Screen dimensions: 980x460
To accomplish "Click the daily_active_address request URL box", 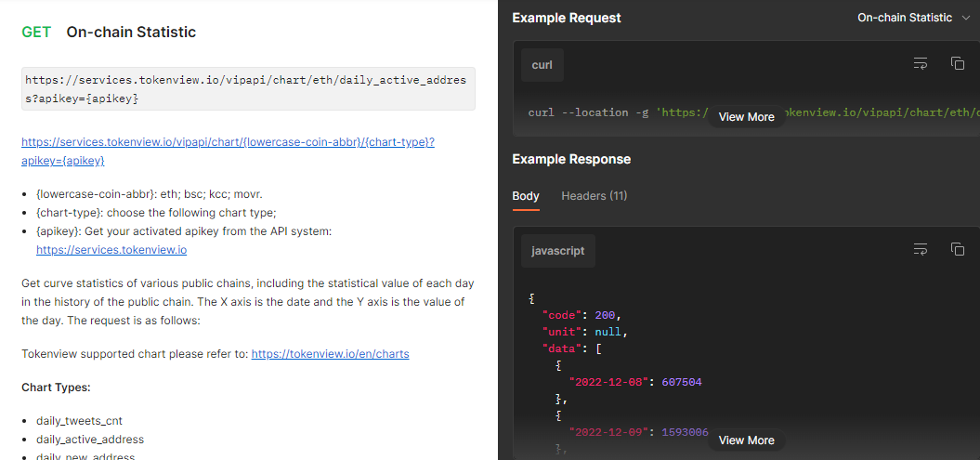I will pyautogui.click(x=248, y=89).
